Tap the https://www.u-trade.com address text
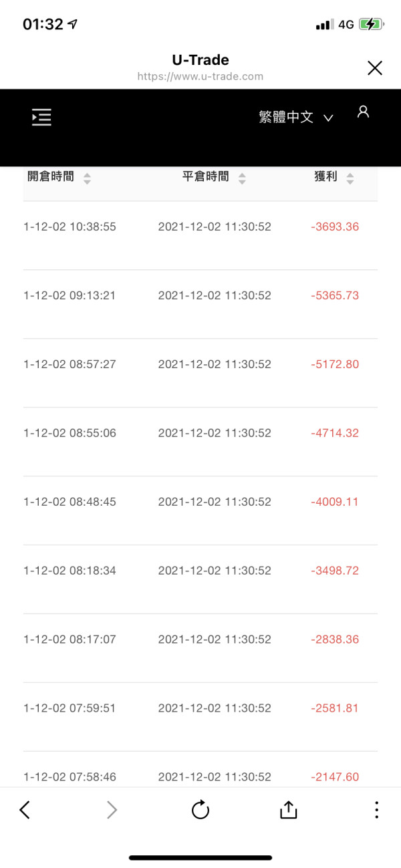 pos(200,76)
